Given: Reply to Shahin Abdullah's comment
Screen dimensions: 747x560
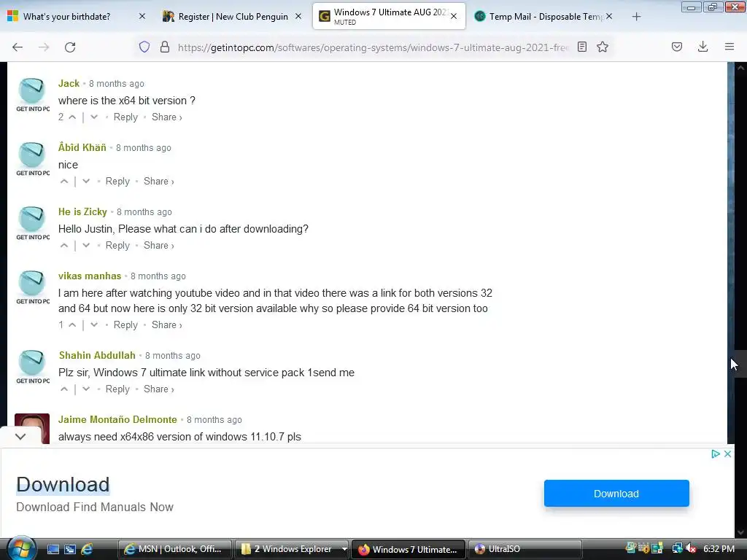Looking at the screenshot, I should click(117, 389).
